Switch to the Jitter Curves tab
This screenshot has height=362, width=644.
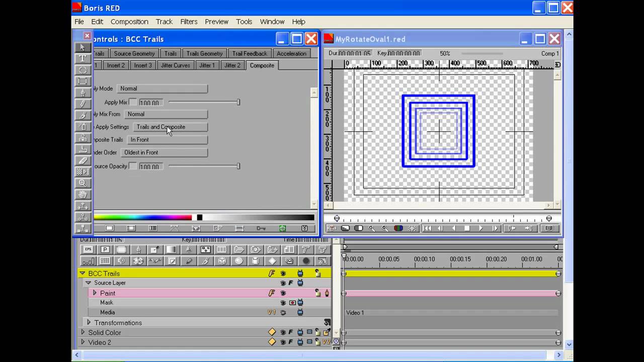(x=175, y=65)
